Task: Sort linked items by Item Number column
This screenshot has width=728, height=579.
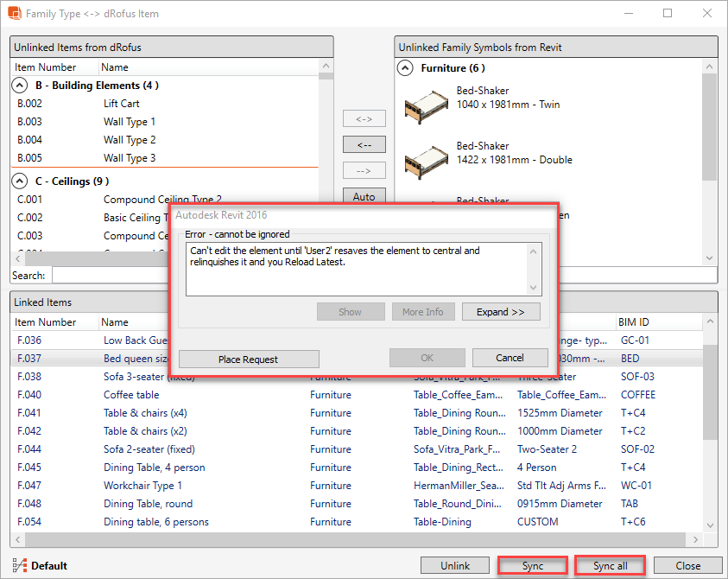Action: (x=46, y=322)
